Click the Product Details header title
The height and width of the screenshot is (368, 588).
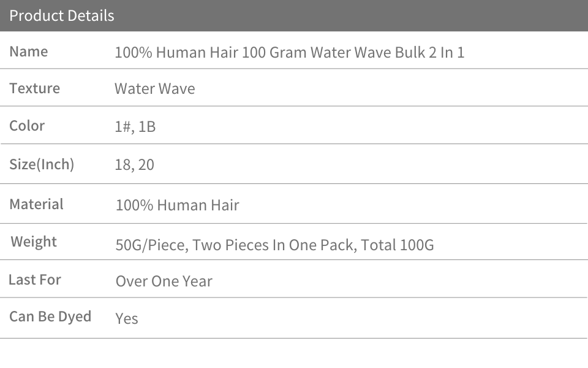click(x=62, y=16)
